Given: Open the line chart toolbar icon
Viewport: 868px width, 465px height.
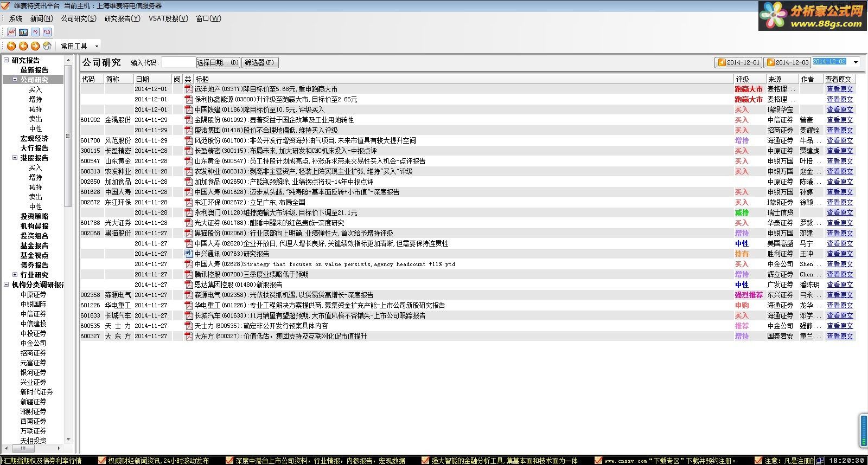Looking at the screenshot, I should 11,32.
